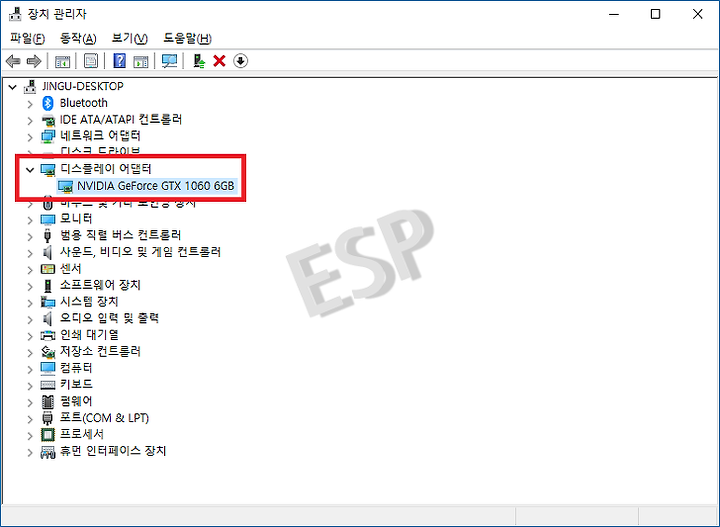720x527 pixels.
Task: Click the NVIDIA GeForce GTX 1060 device icon
Action: coord(65,186)
